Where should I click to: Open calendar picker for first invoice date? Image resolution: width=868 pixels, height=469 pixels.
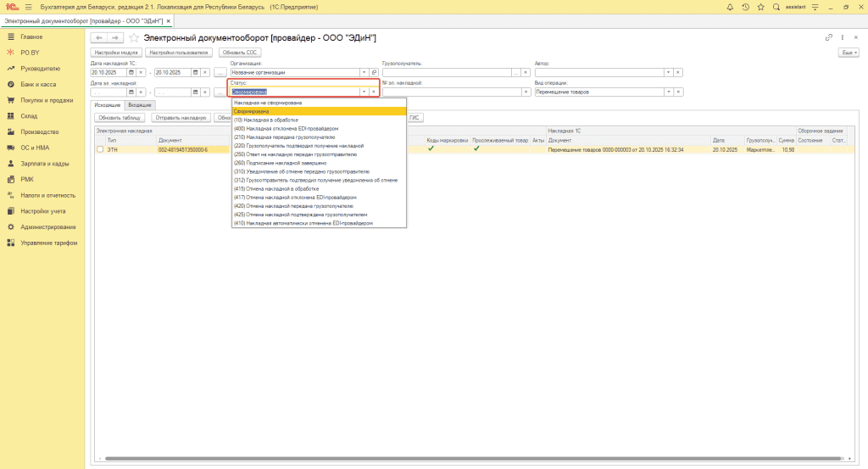131,72
